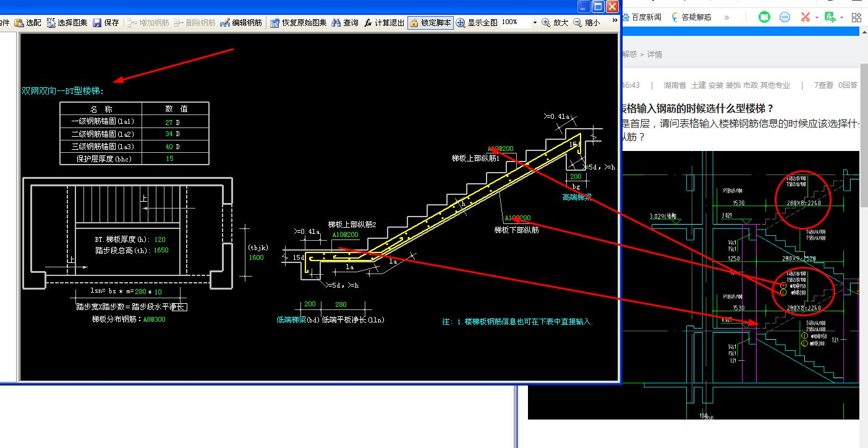Close the stair rebar dialog window

(612, 6)
